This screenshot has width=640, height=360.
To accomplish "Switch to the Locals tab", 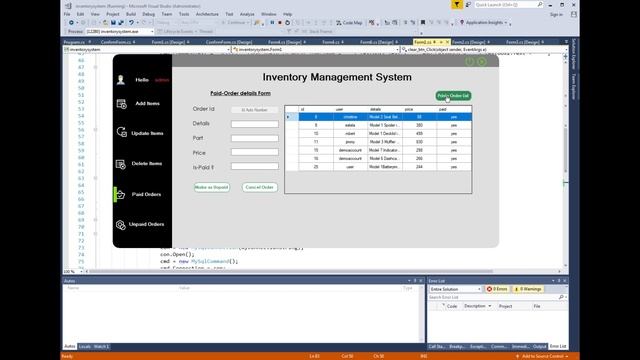I will pos(84,347).
